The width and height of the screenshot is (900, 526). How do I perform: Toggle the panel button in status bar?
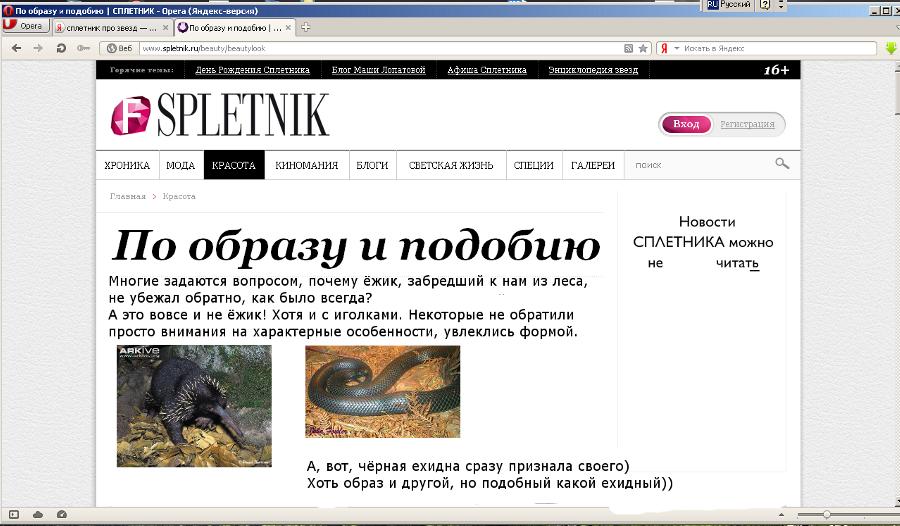[x=12, y=514]
